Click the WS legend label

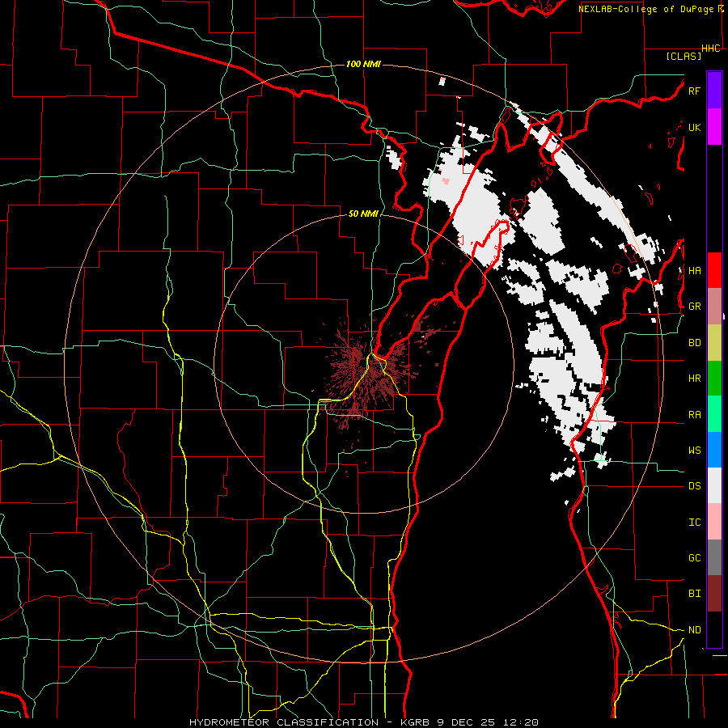[694, 451]
